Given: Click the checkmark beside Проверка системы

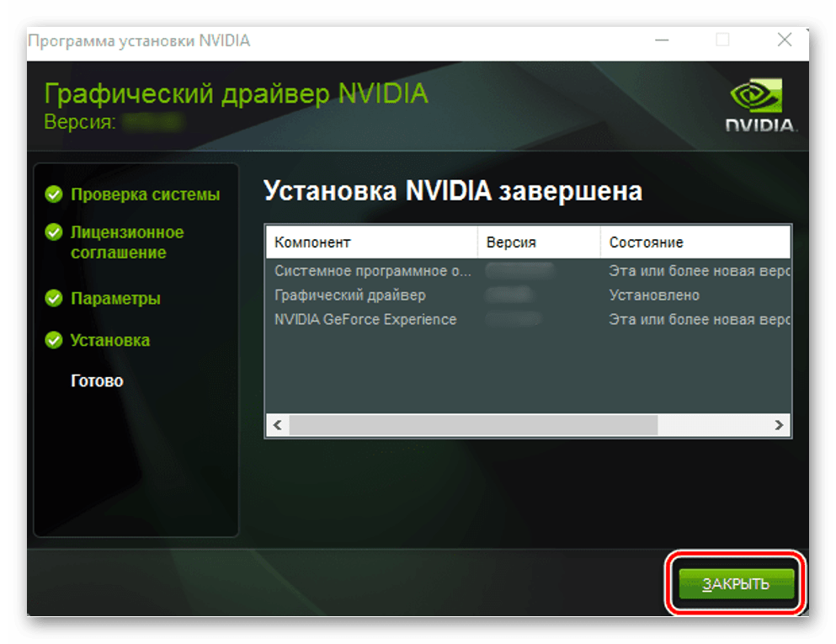Looking at the screenshot, I should tap(54, 194).
